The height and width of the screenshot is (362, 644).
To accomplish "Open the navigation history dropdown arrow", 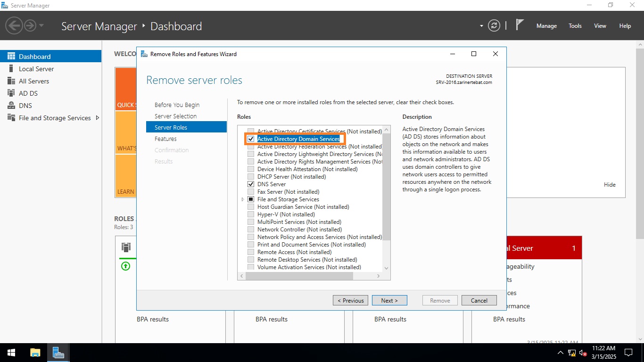I will [x=41, y=25].
